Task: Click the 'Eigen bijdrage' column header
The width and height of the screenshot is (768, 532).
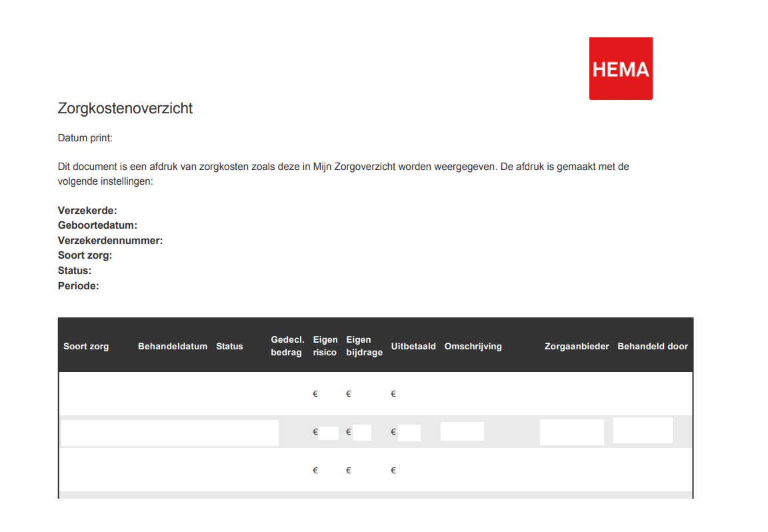Action: coord(365,346)
